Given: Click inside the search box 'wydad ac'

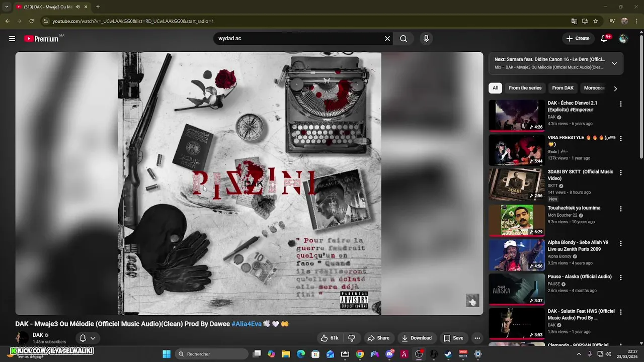Looking at the screenshot, I should pos(299,39).
